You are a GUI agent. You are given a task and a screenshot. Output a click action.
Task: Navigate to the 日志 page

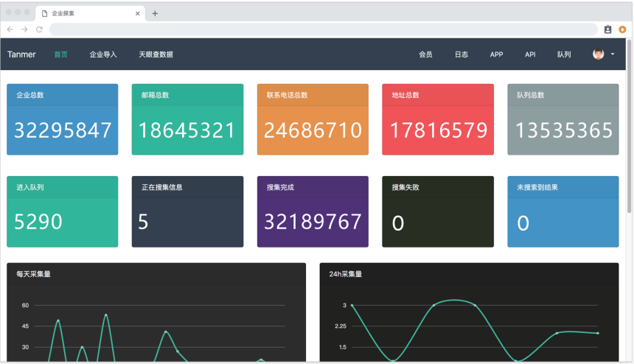pos(461,55)
